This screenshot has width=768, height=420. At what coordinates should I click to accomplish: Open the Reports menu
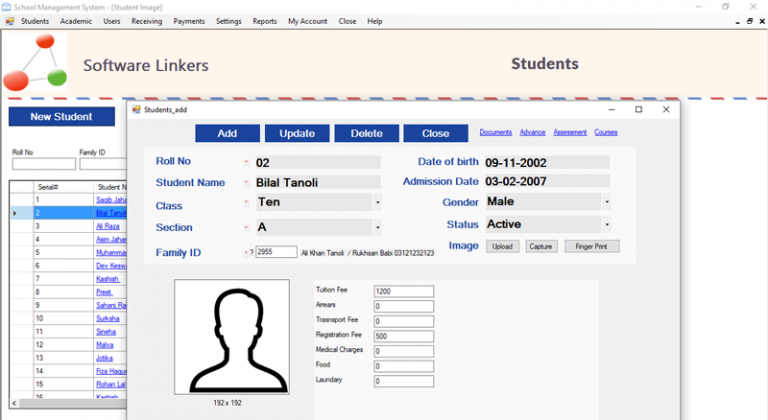[x=264, y=21]
